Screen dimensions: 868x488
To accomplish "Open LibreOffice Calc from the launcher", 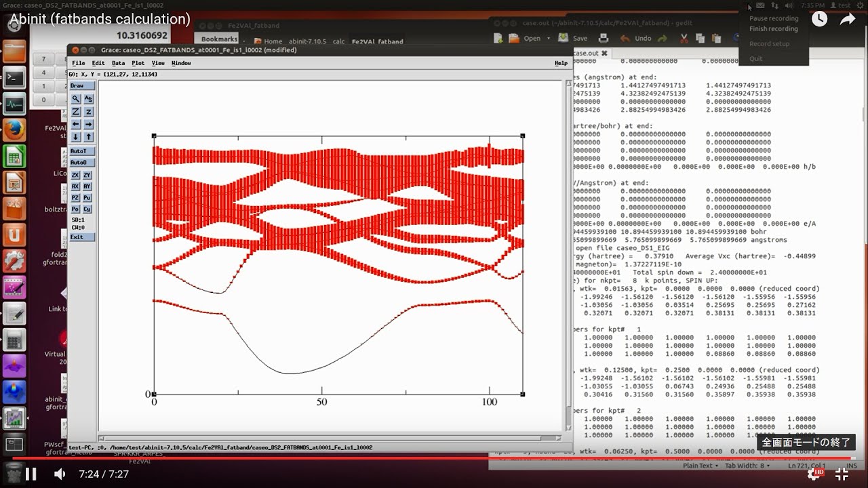I will click(x=14, y=157).
